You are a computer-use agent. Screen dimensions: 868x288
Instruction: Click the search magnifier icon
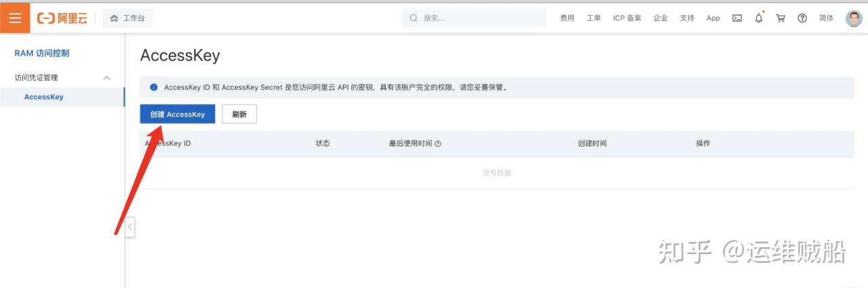(x=414, y=18)
